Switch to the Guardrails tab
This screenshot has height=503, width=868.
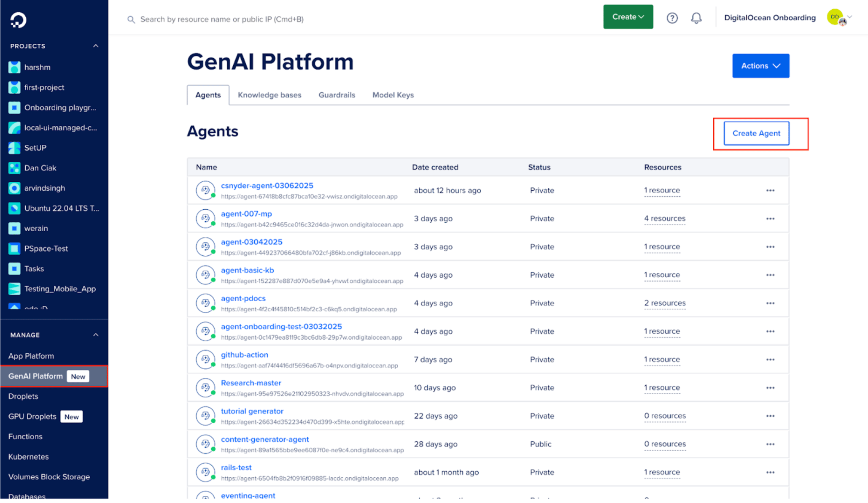[x=337, y=95]
